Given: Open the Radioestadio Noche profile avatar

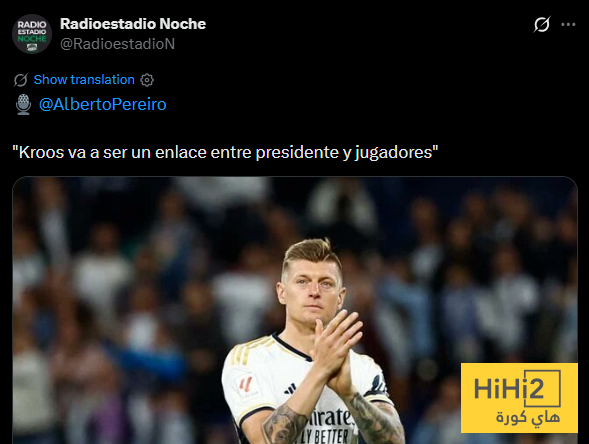Looking at the screenshot, I should pyautogui.click(x=32, y=34).
